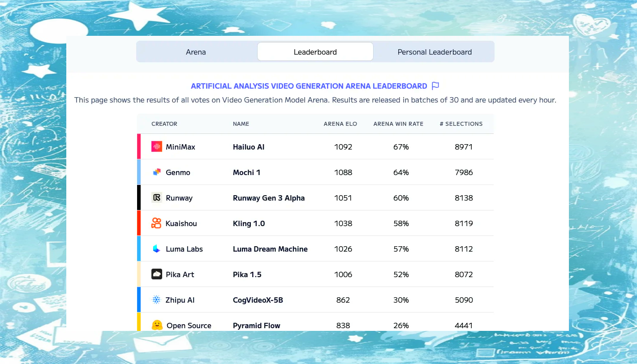
Task: Open the Personal Leaderboard tab
Action: [435, 52]
